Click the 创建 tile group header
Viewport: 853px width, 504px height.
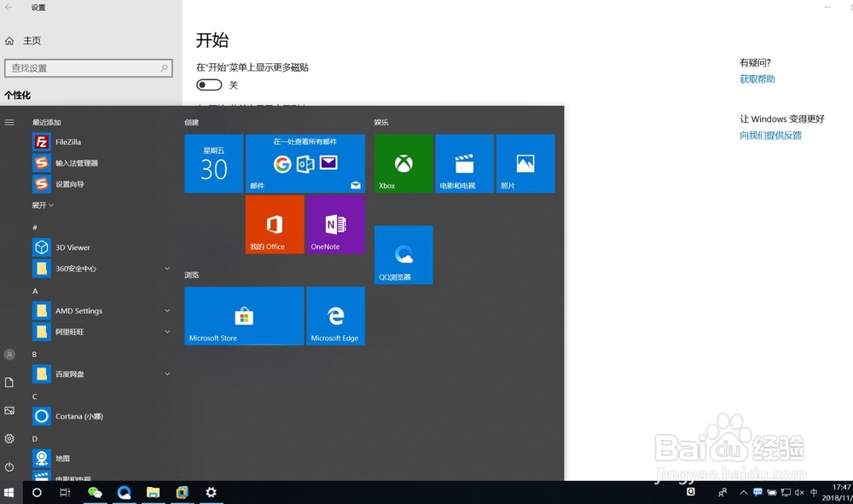click(191, 122)
